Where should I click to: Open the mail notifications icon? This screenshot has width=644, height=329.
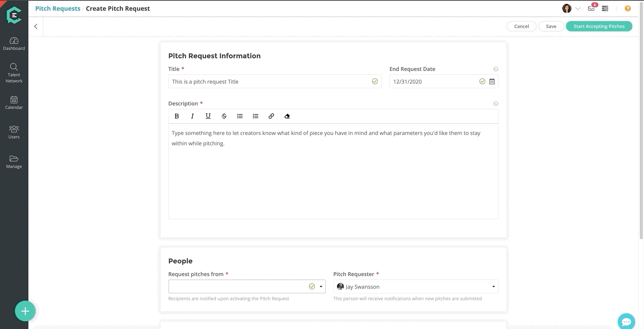(x=591, y=8)
